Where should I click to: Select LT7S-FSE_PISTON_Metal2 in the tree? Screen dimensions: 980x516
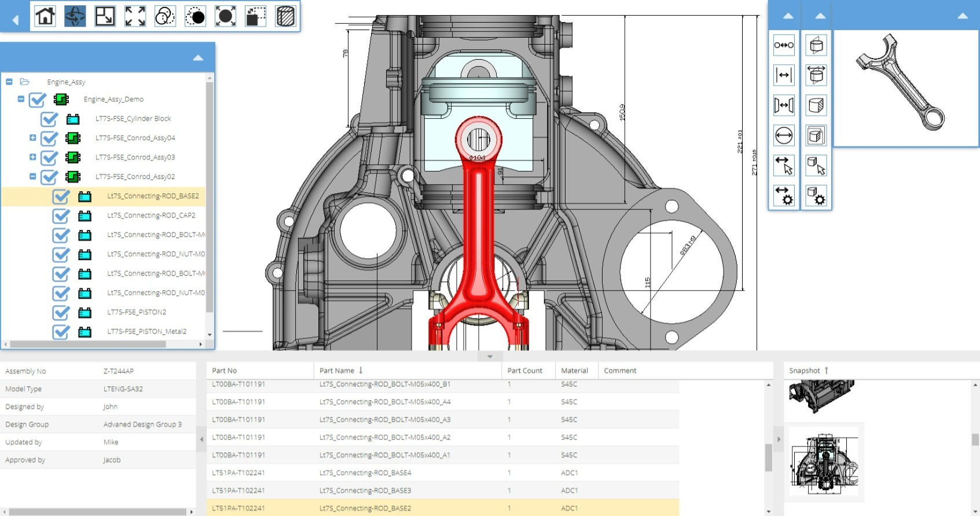146,331
